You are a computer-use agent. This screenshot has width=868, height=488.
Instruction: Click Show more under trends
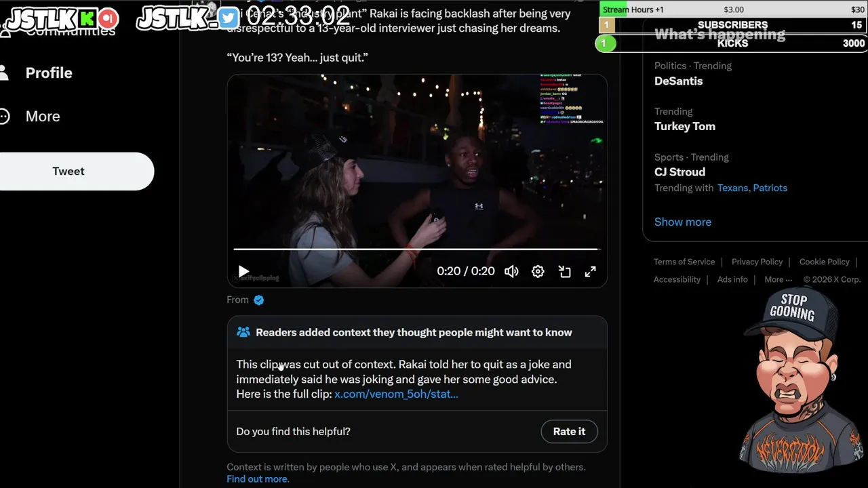pyautogui.click(x=683, y=222)
